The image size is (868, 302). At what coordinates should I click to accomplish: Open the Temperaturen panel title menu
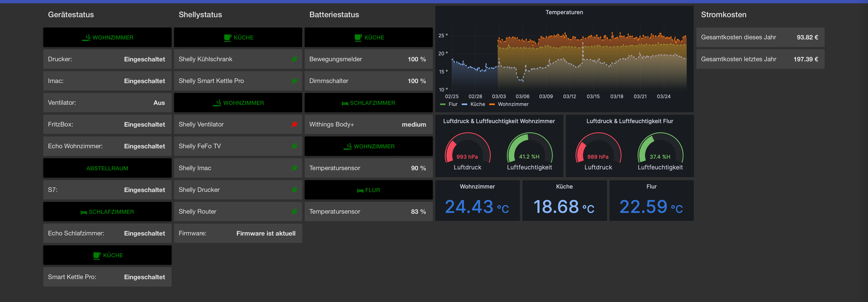[x=564, y=12]
